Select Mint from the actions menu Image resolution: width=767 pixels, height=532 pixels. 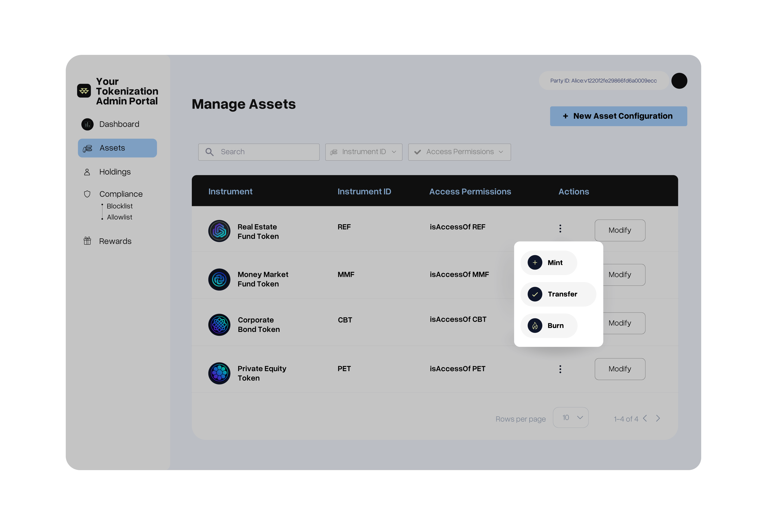coord(548,263)
